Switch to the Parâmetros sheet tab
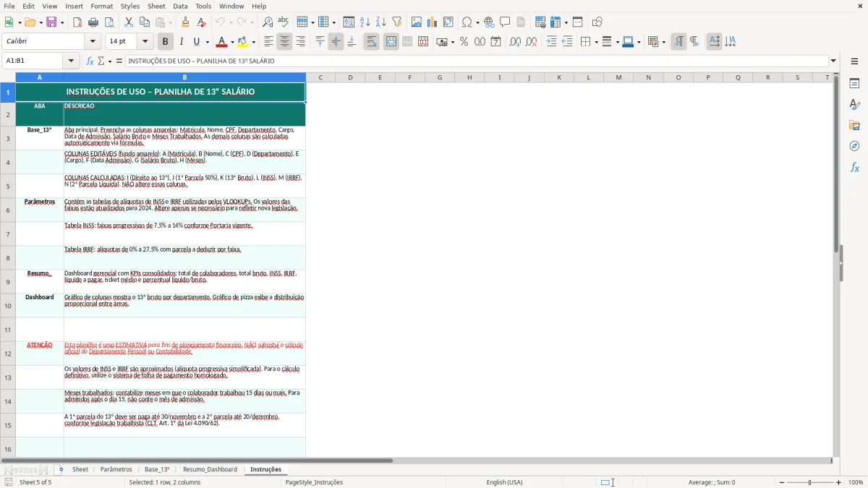The height and width of the screenshot is (488, 868). tap(116, 469)
